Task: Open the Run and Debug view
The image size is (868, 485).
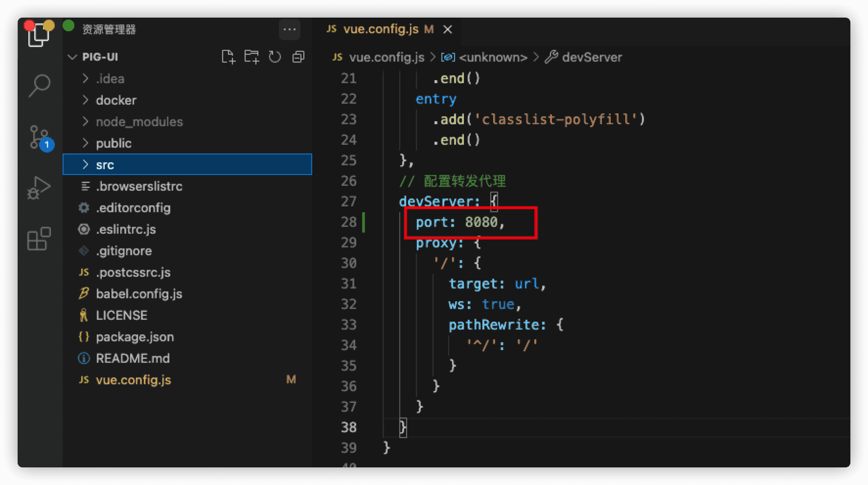Action: click(39, 188)
